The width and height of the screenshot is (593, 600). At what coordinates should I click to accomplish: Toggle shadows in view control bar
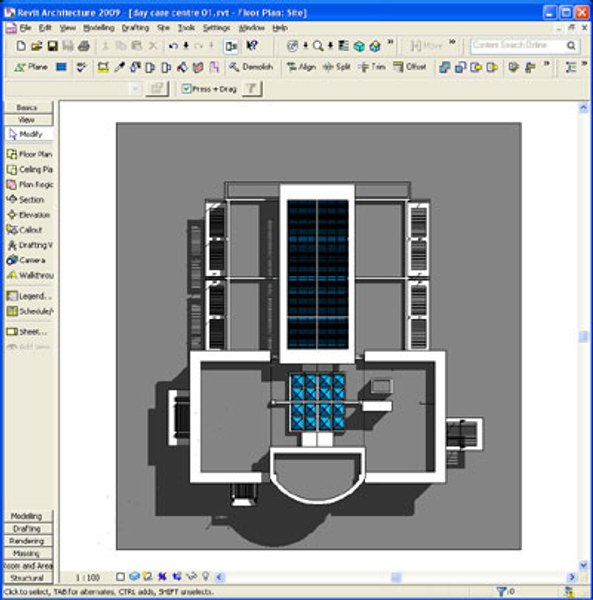click(148, 576)
